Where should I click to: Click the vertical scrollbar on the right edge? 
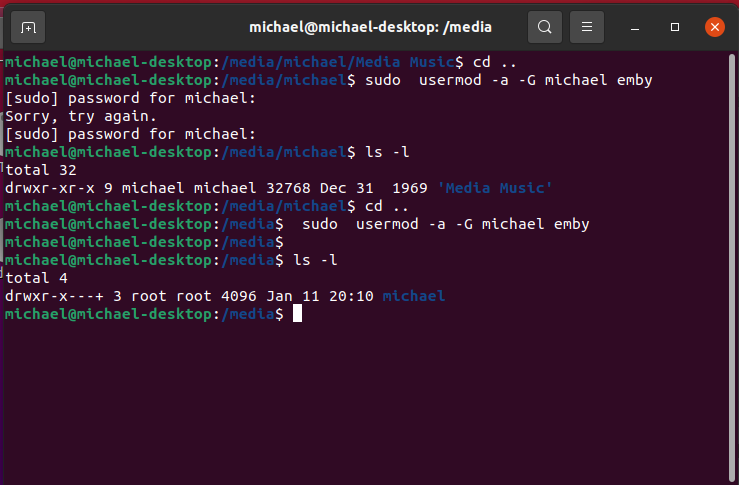point(732,266)
